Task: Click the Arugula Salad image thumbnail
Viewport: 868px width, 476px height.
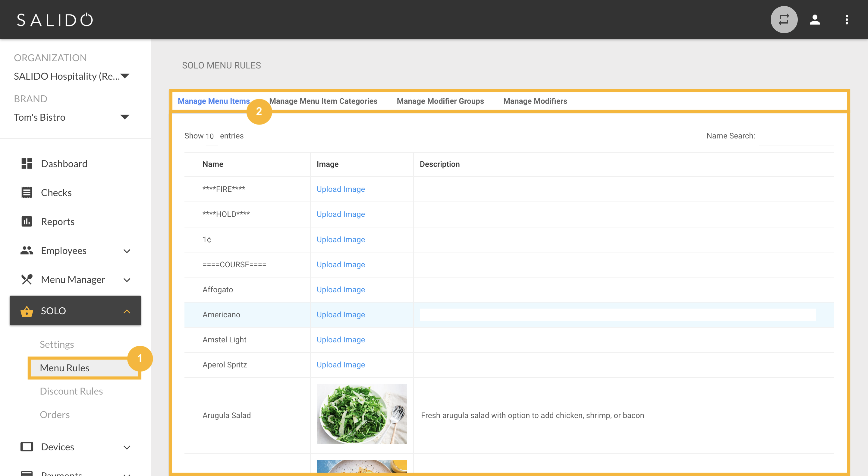Action: click(x=362, y=414)
